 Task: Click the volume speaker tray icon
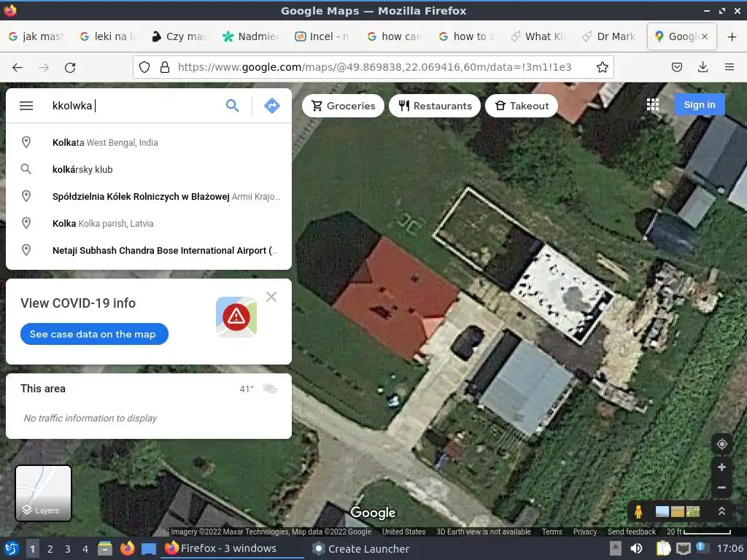click(x=636, y=548)
